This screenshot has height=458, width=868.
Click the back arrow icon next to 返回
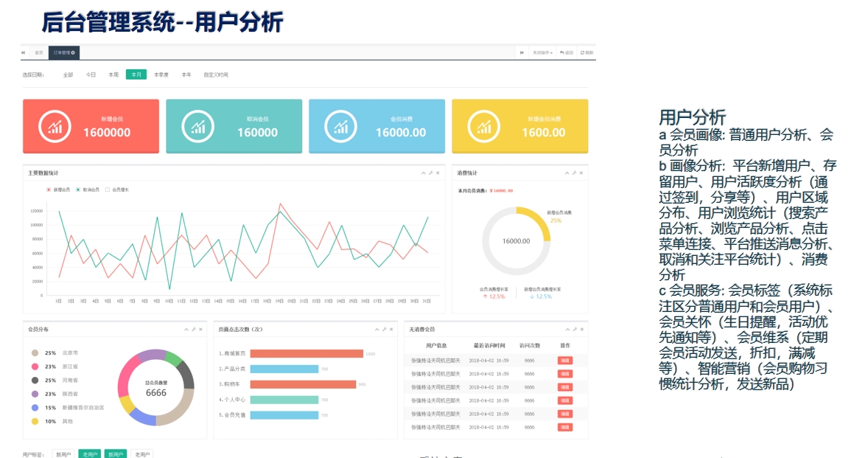point(561,52)
